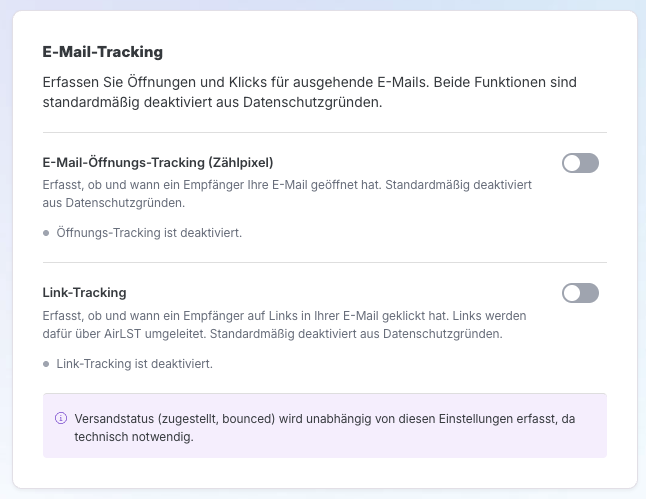Click the bold Link-Tracking section label
The width and height of the screenshot is (646, 499).
84,293
